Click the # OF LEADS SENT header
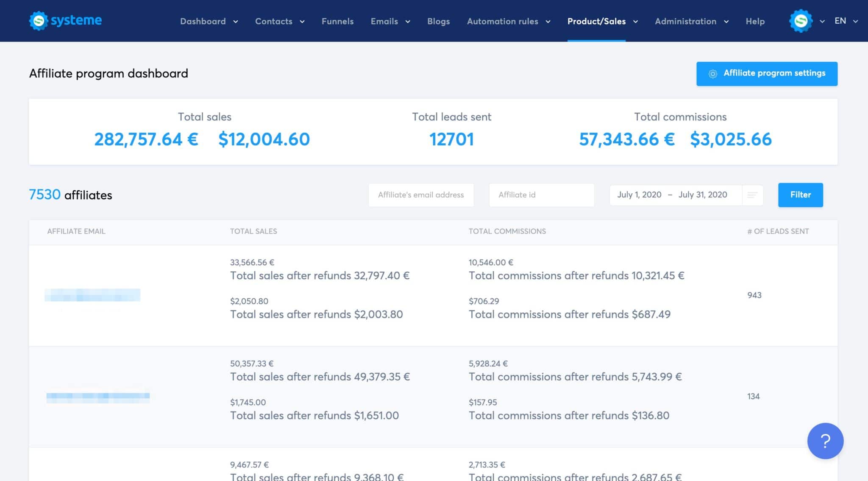 click(778, 231)
